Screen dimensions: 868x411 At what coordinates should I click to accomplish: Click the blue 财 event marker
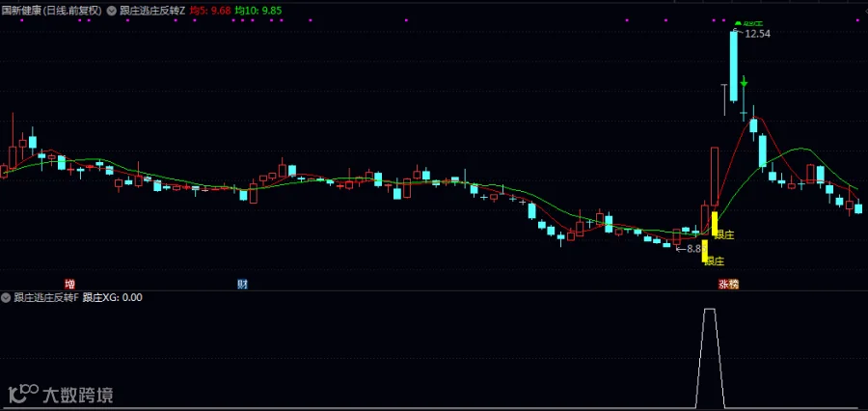click(x=242, y=285)
